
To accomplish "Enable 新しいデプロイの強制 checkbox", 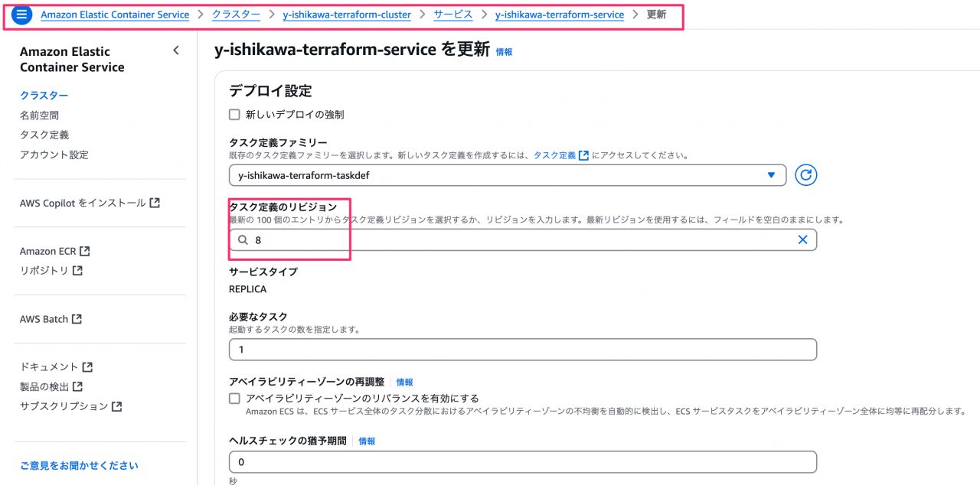I will point(235,115).
